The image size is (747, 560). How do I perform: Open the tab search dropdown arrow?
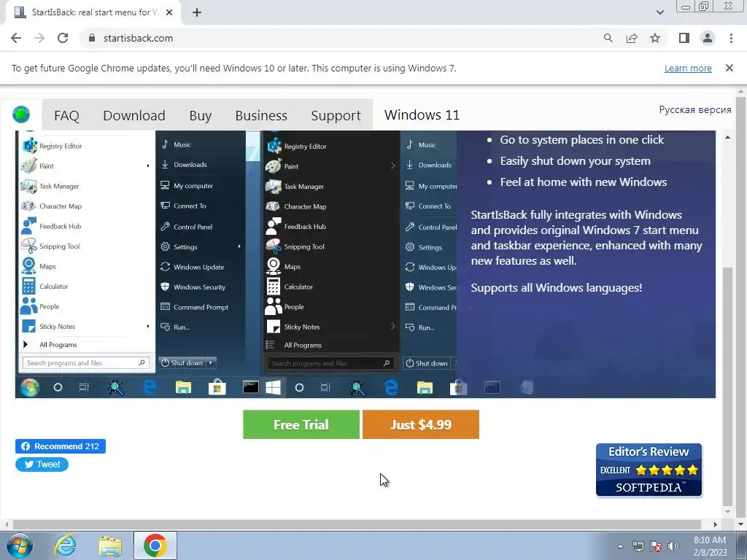pyautogui.click(x=659, y=13)
